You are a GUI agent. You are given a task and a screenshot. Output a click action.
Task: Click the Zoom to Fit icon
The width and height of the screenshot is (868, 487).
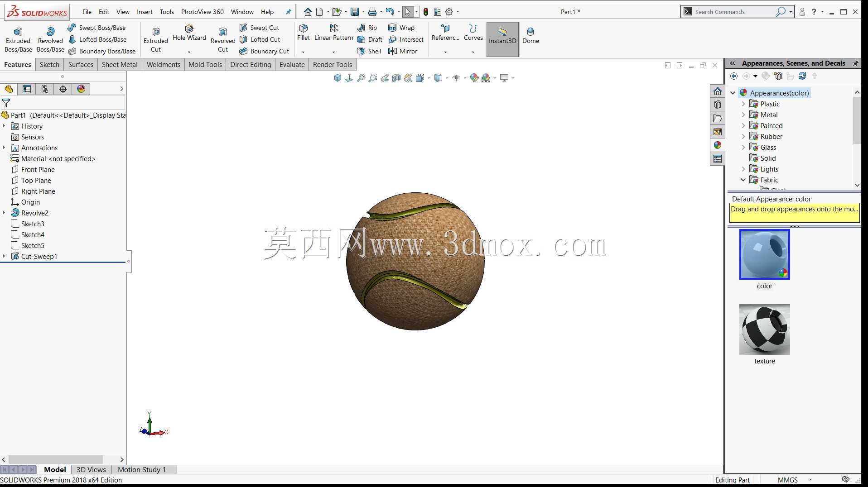tap(361, 78)
